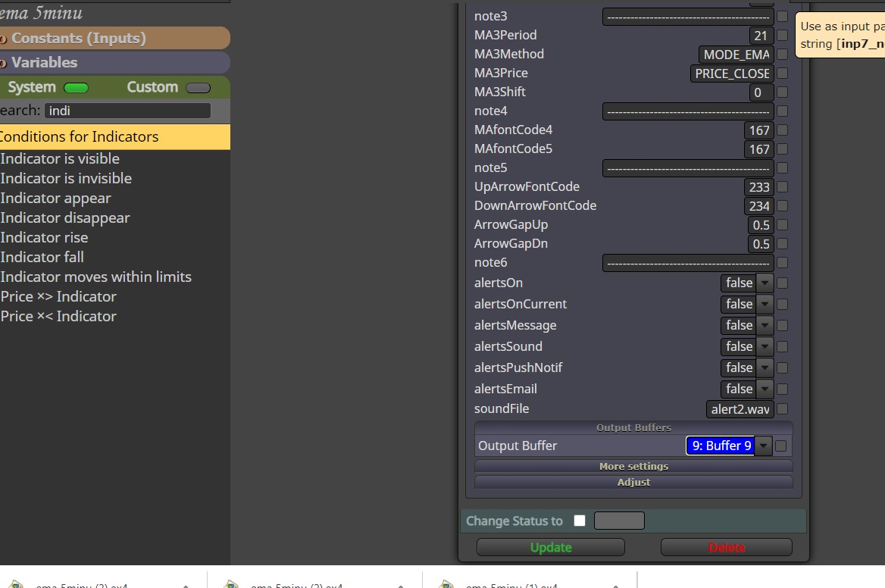
Task: Edit the DownArrowFontCode value 234
Action: [759, 206]
